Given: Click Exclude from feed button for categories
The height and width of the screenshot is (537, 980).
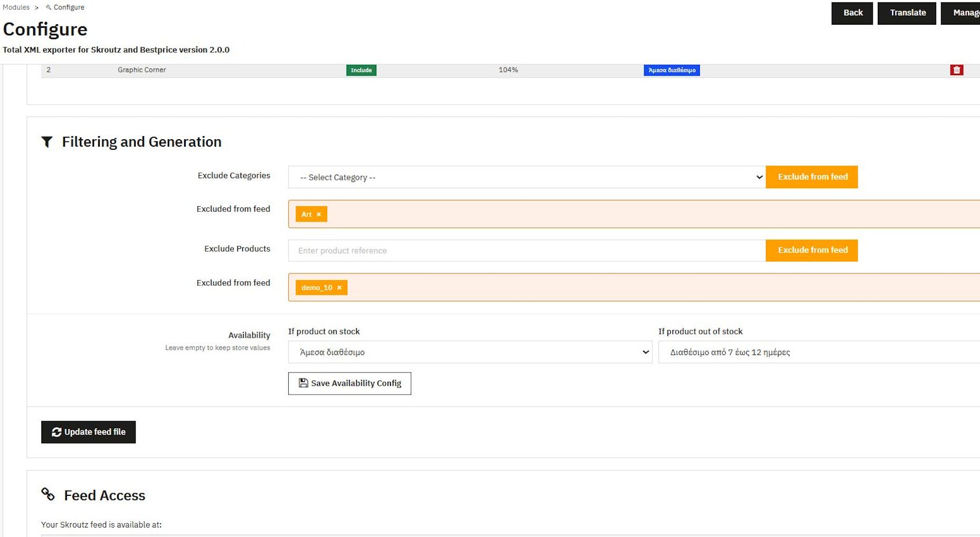Looking at the screenshot, I should pyautogui.click(x=812, y=177).
